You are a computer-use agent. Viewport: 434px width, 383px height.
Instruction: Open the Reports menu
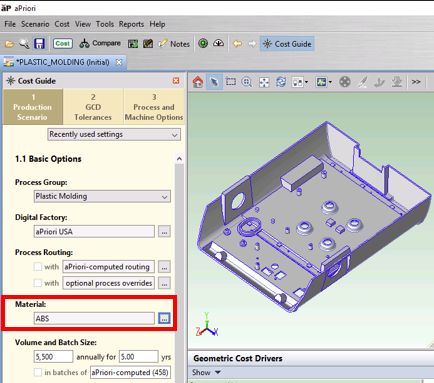pyautogui.click(x=131, y=24)
